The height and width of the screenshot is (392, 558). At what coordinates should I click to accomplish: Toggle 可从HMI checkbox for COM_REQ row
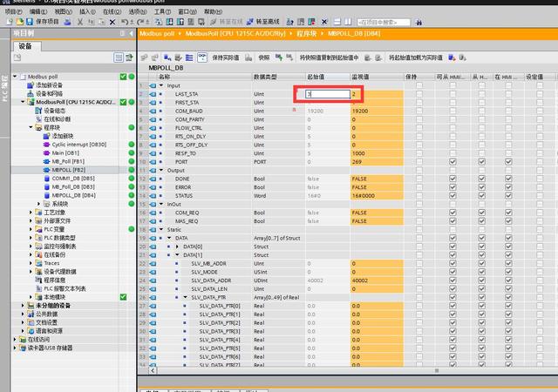click(x=453, y=213)
